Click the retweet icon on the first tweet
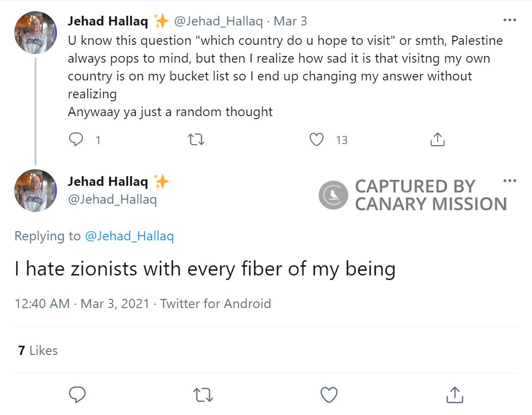Screen dimensions: 532x415 196,140
